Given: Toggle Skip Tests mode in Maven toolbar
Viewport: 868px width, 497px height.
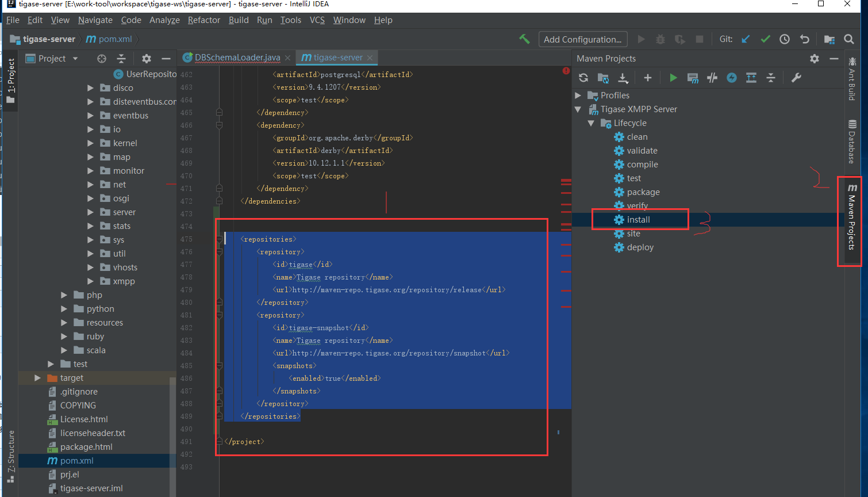Looking at the screenshot, I should tap(732, 78).
